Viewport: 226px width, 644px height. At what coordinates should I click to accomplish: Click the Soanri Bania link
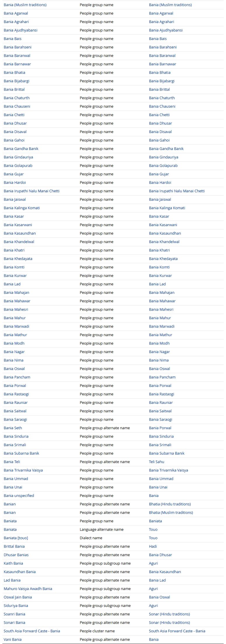point(15,614)
